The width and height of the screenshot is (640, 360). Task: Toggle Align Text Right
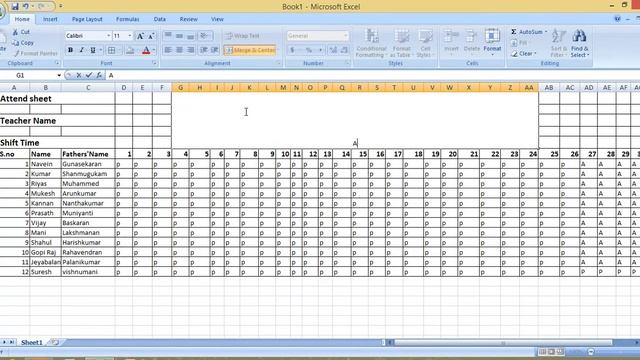click(x=191, y=50)
